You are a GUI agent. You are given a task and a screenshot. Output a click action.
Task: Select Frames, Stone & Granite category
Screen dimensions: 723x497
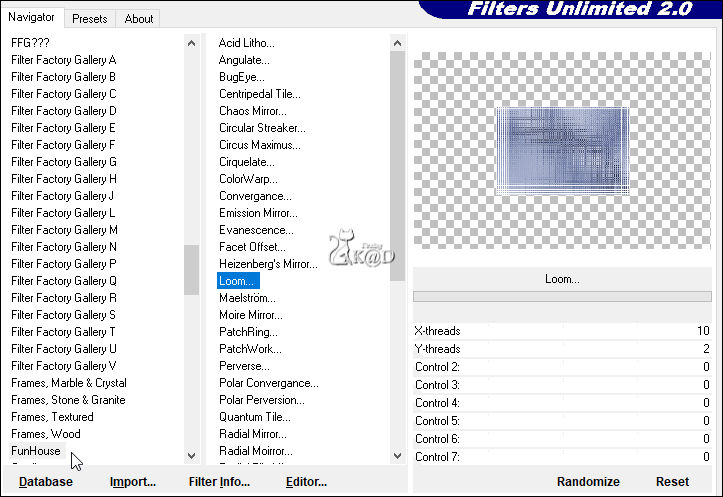point(68,400)
